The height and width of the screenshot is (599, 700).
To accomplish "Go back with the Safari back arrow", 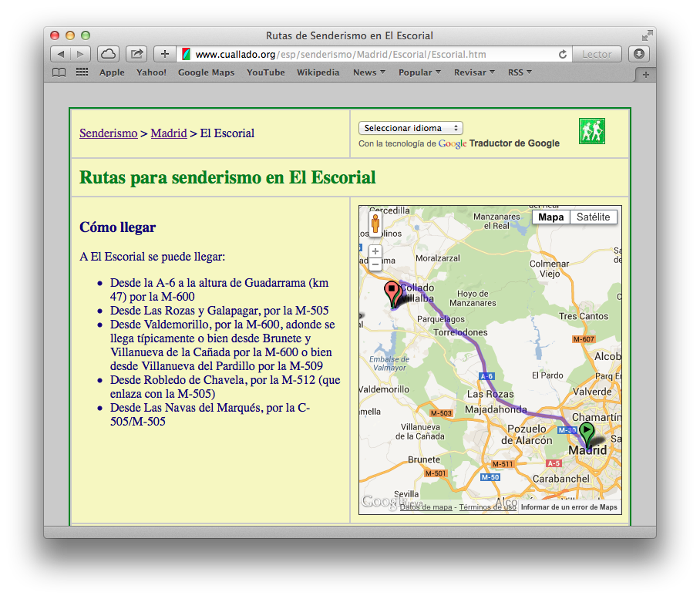I will pyautogui.click(x=61, y=55).
